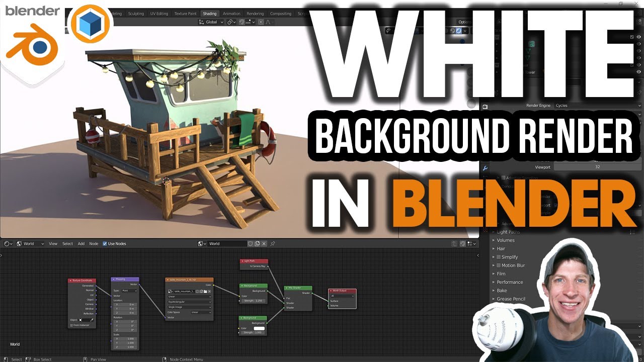Toggle From Instancer checkbox in Texture Coordinate
Viewport: 644px width, 362px height.
click(x=71, y=325)
